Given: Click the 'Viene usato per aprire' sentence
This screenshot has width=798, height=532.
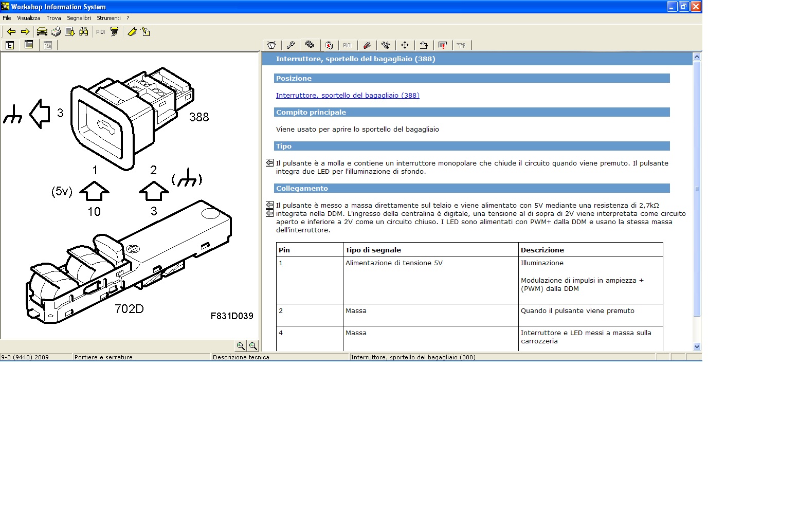Looking at the screenshot, I should 357,129.
